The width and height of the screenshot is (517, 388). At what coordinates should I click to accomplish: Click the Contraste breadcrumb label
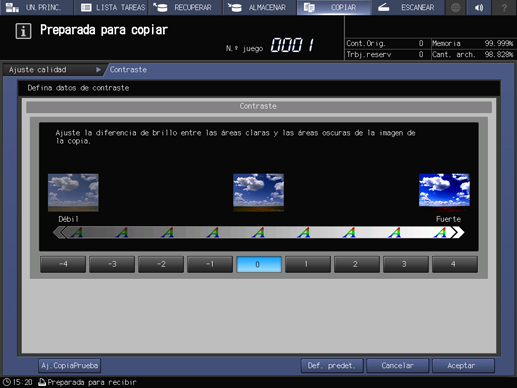pyautogui.click(x=128, y=70)
